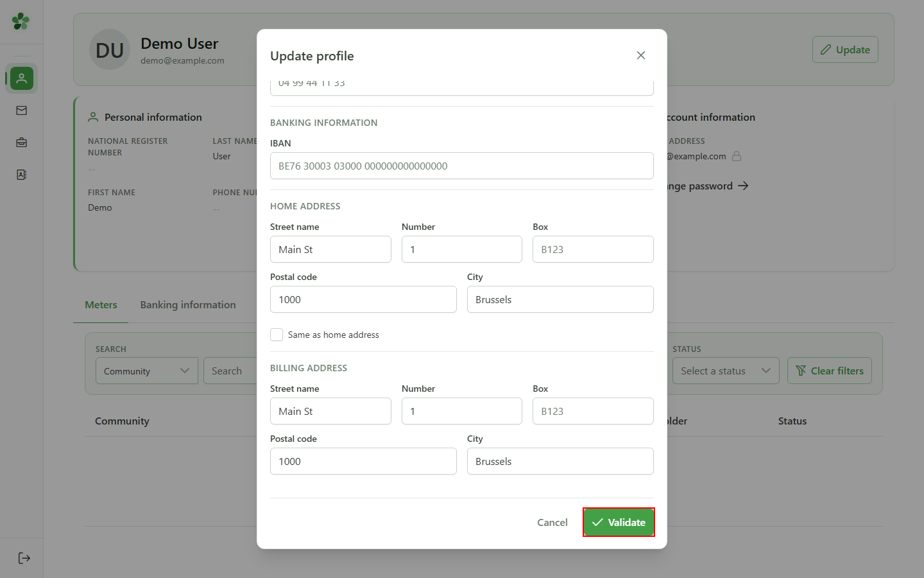
Task: Click billing address Postal code field
Action: [363, 461]
